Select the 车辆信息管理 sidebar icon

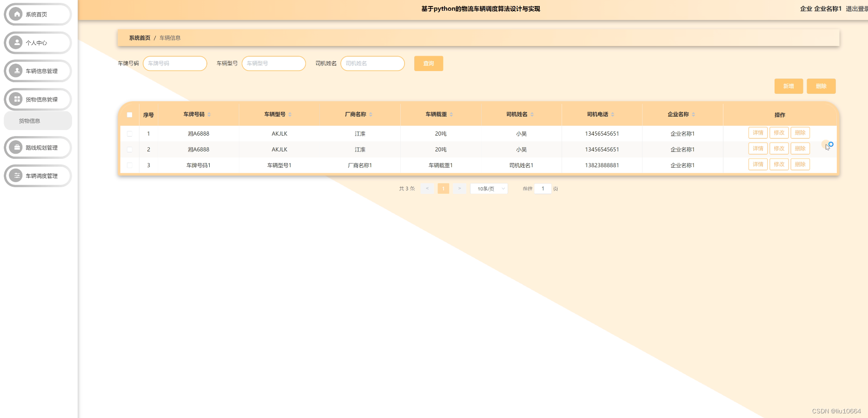[17, 71]
